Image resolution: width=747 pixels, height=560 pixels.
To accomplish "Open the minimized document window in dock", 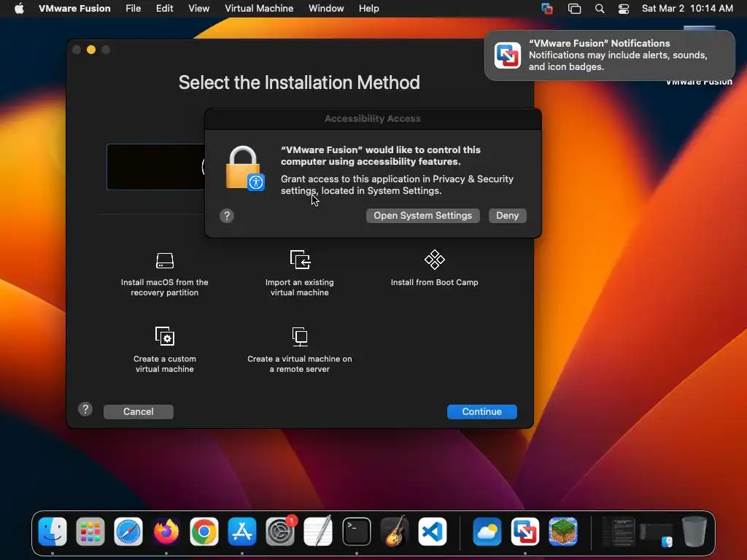I will (619, 532).
